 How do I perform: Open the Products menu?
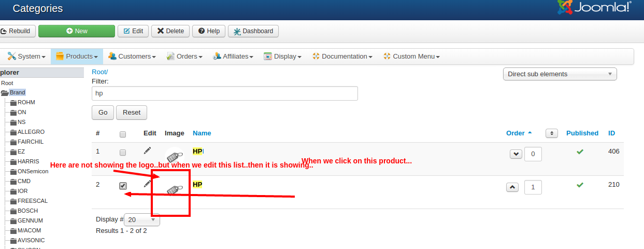coord(77,56)
